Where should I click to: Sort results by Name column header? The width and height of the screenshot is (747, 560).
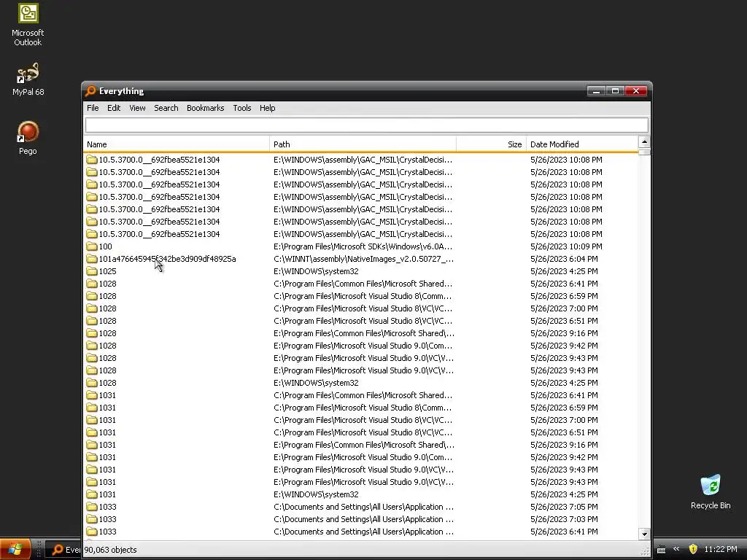(177, 144)
